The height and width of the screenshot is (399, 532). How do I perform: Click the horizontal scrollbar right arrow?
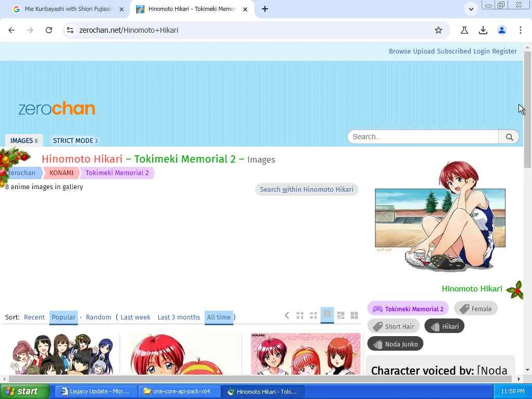[x=518, y=379]
